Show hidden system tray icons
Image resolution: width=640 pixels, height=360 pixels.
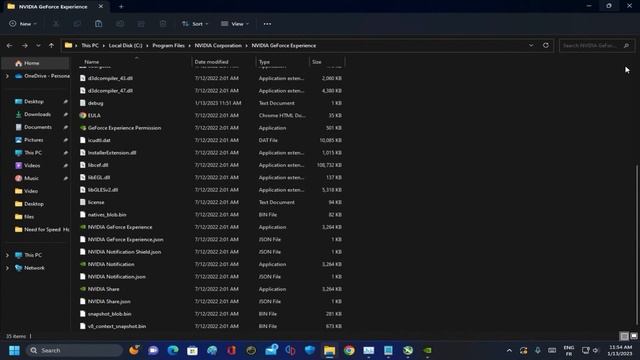coord(509,350)
